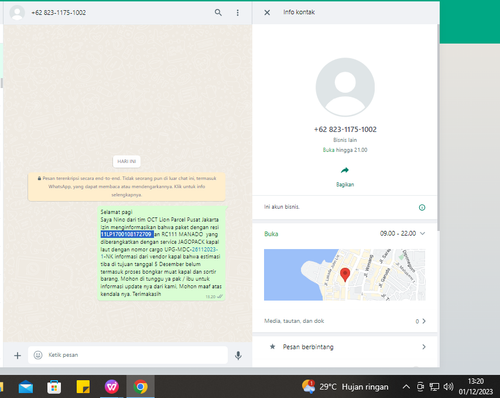Open clock and date 13:20 01/12/2023
The width and height of the screenshot is (500, 398).
tap(476, 387)
